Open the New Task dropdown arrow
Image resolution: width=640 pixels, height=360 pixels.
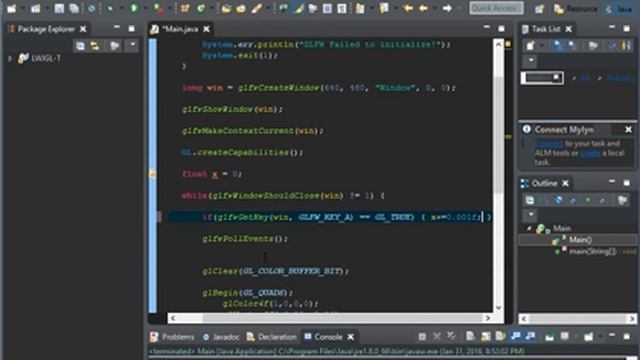(x=542, y=46)
